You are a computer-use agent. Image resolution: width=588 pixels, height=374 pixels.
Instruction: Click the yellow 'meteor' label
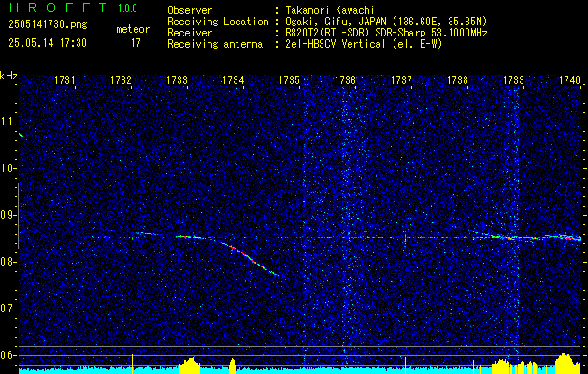click(x=133, y=30)
